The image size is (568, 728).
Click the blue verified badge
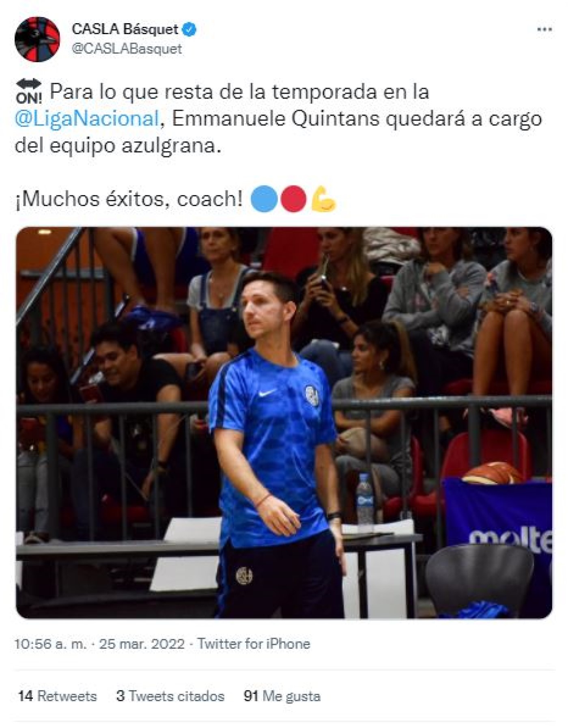(189, 29)
